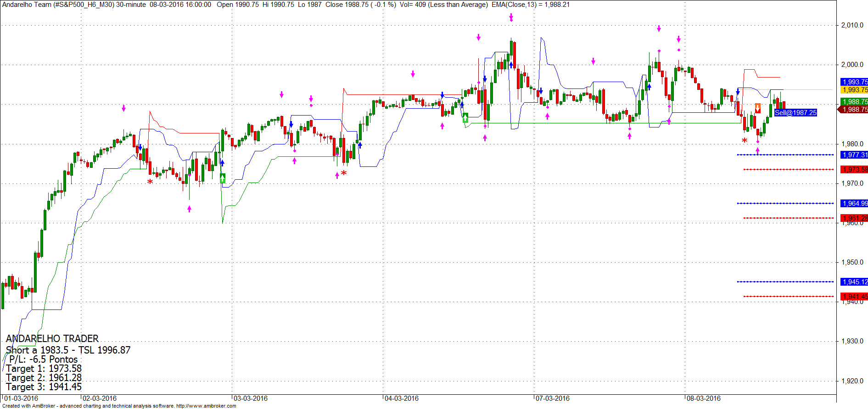Open the amibroker.com link in footer
The image size is (868, 409).
tap(206, 406)
